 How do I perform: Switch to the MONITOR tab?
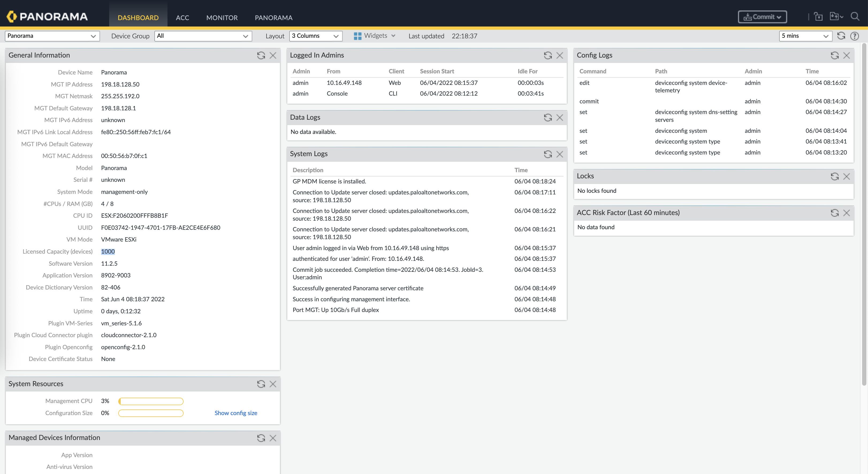[x=222, y=17]
